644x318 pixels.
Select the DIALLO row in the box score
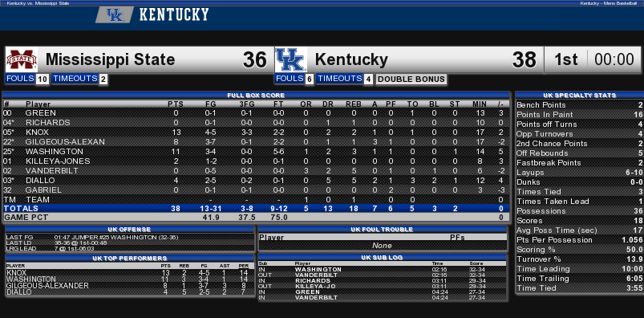point(257,180)
